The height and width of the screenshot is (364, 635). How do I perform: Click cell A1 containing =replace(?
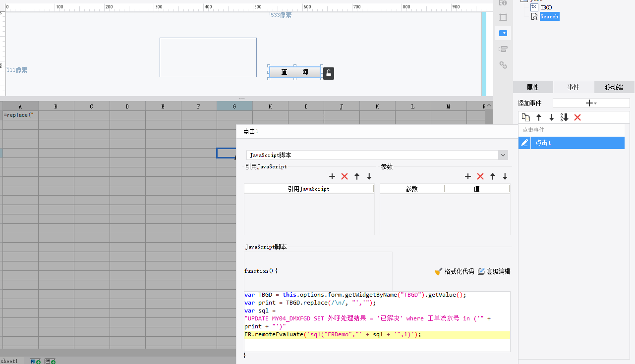pyautogui.click(x=20, y=115)
